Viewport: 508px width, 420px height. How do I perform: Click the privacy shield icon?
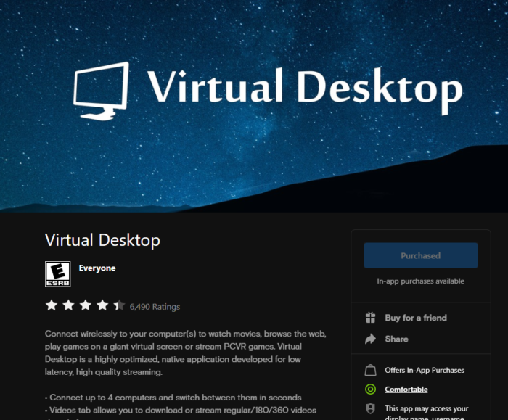tap(370, 408)
